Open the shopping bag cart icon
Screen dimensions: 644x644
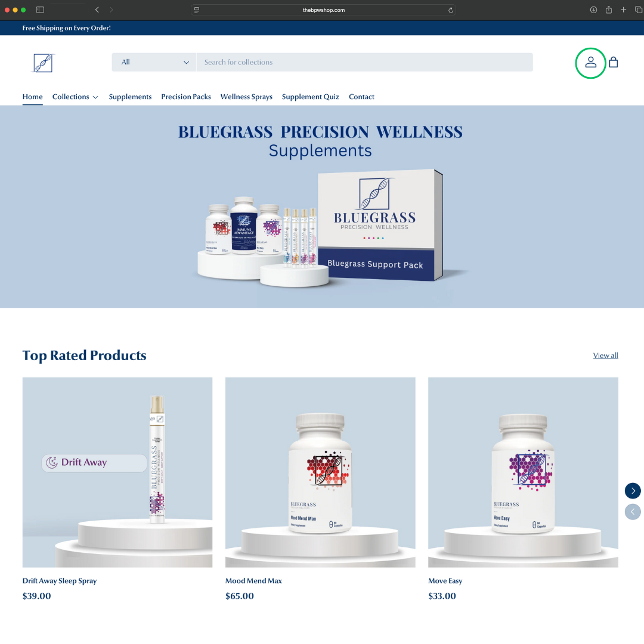point(613,62)
